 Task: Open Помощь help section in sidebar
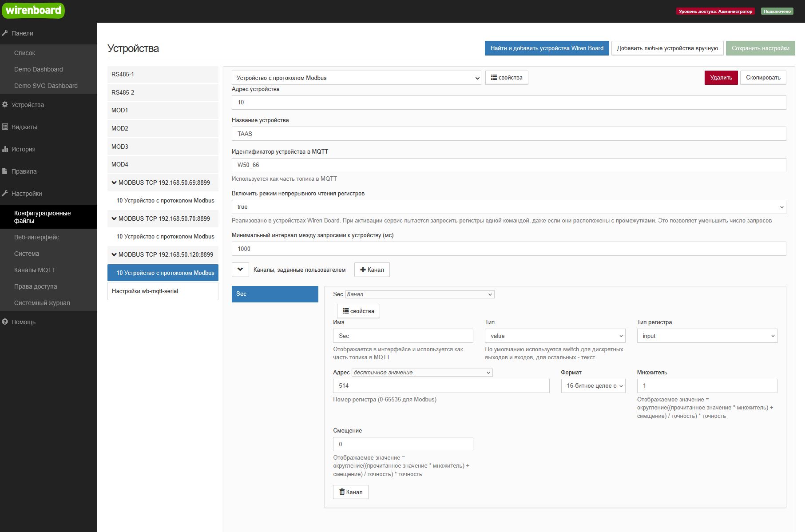(x=23, y=322)
